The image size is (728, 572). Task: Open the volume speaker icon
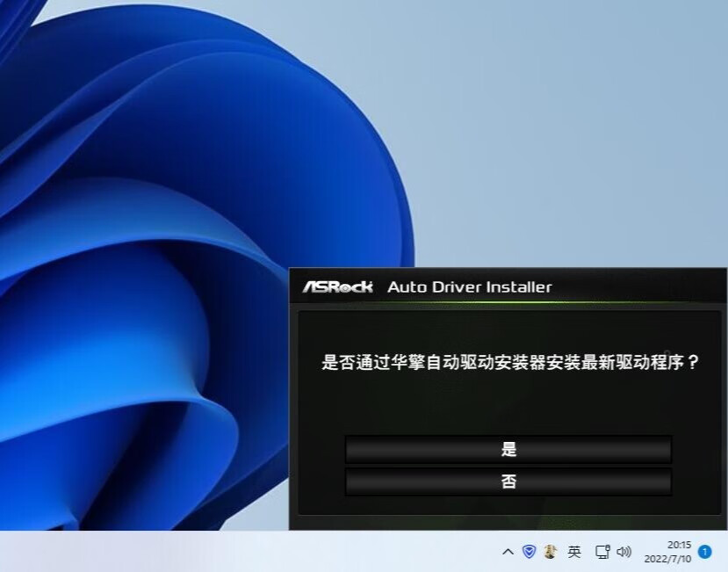tap(624, 552)
